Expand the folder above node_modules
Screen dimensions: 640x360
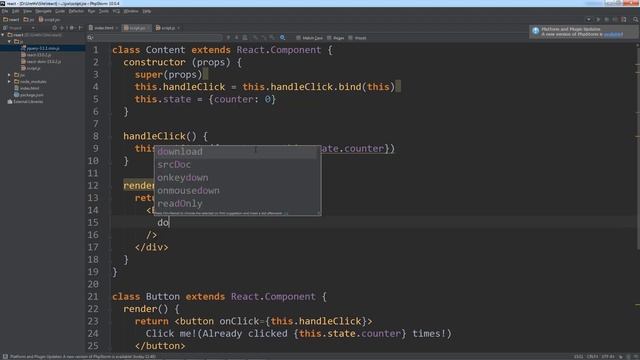[9, 75]
